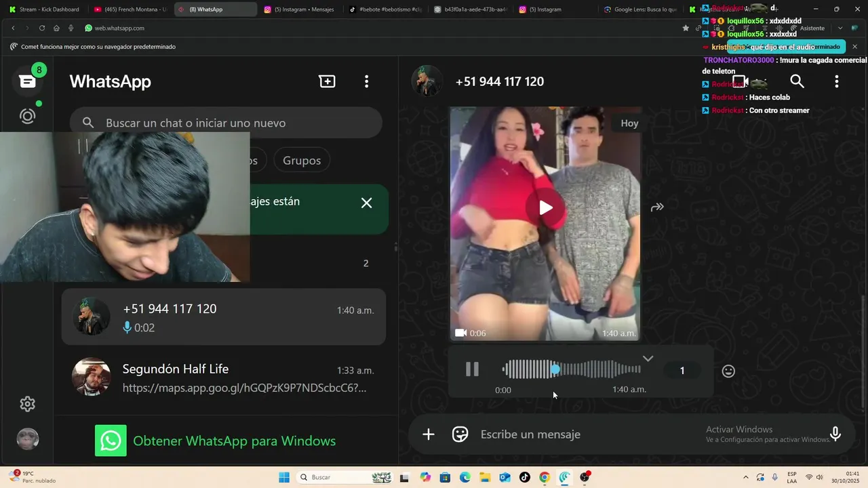Open the attach plus icon

point(429,434)
